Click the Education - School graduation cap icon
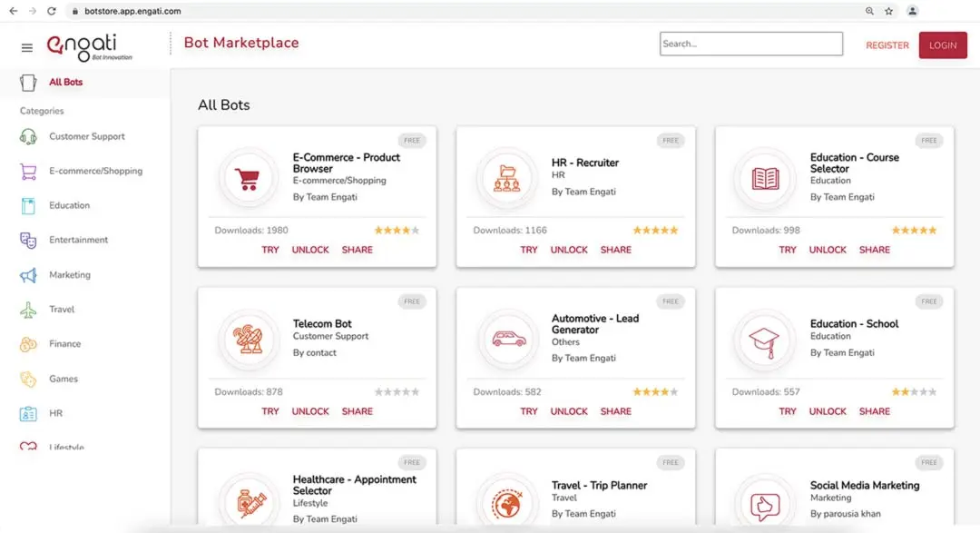This screenshot has height=533, width=980. click(765, 339)
